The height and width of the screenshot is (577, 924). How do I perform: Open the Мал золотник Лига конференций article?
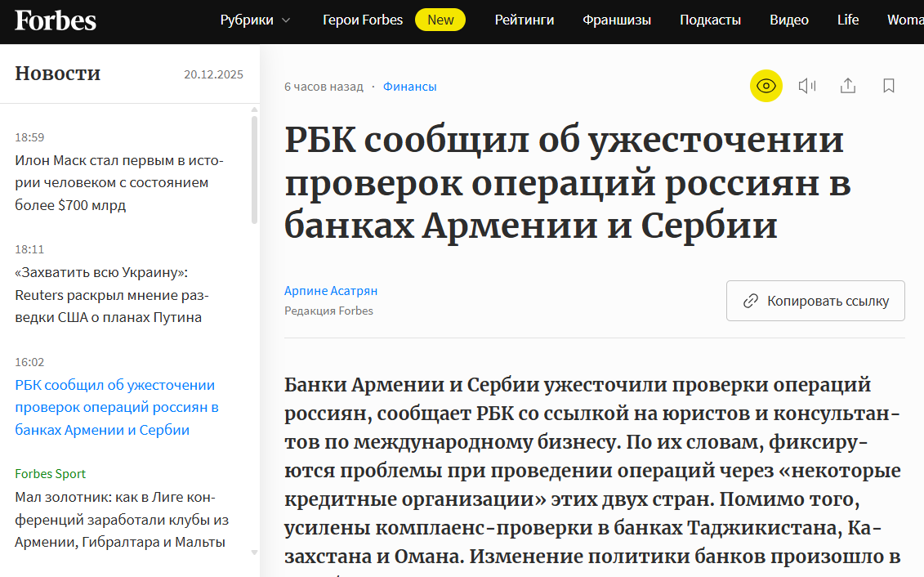(122, 519)
